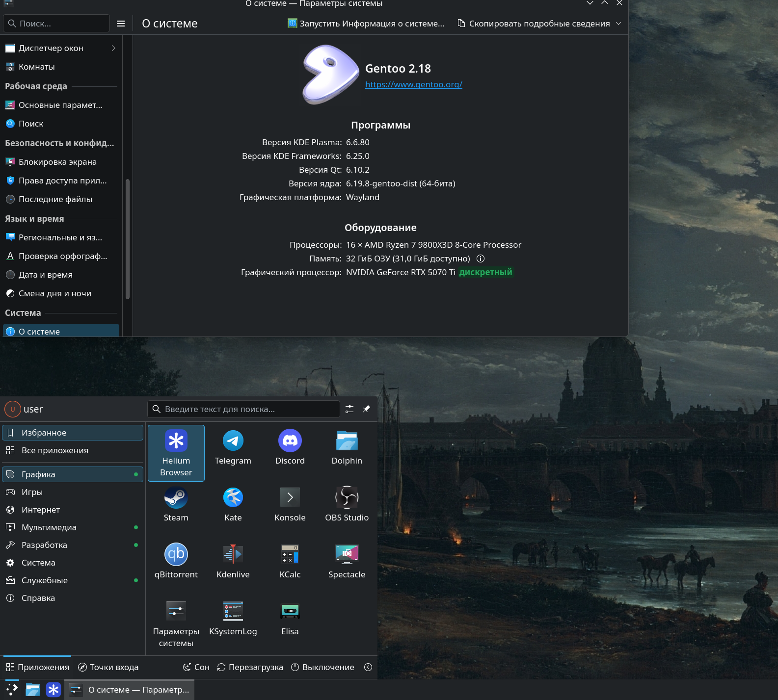Click the Перезагрузка restart button
This screenshot has height=700, width=778.
click(250, 667)
